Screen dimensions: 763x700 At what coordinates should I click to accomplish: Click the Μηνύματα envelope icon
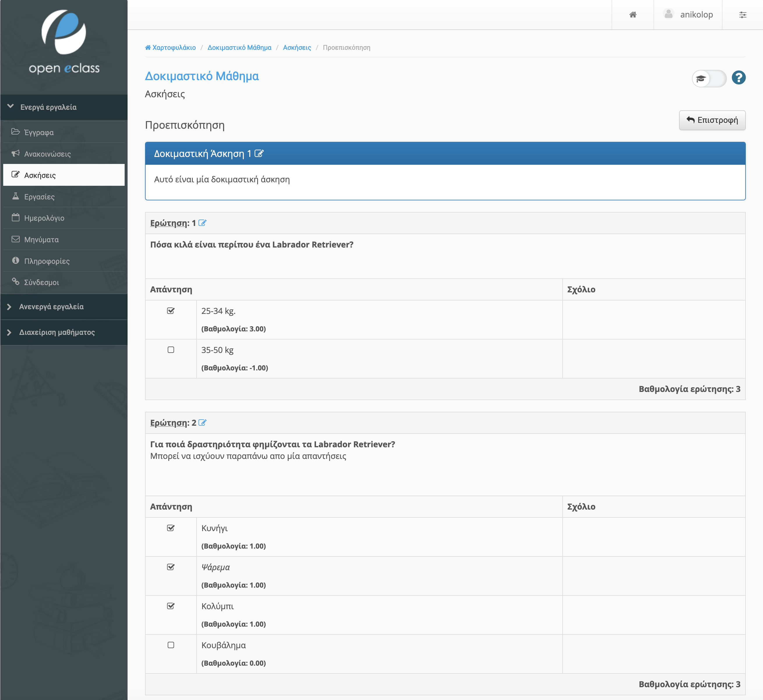[x=15, y=239]
